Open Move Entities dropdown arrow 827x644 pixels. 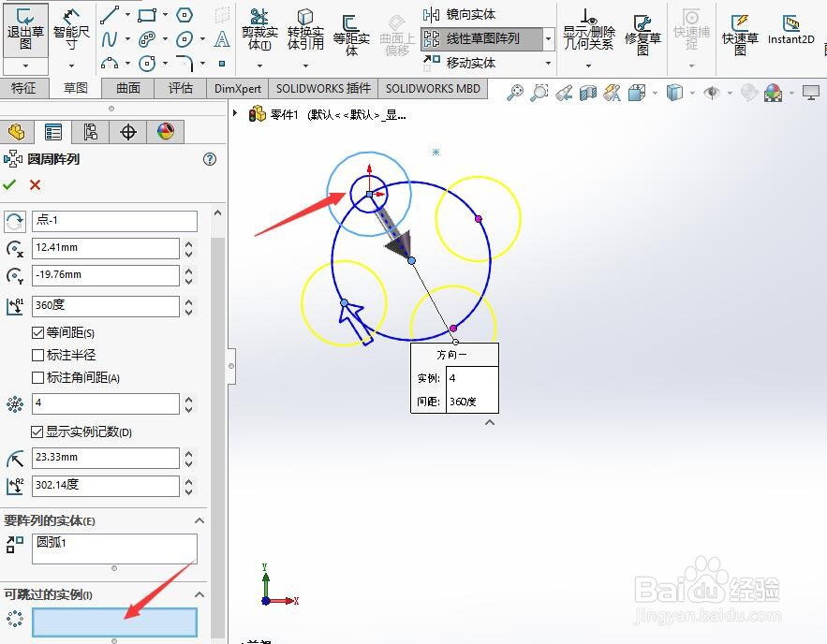pos(549,64)
